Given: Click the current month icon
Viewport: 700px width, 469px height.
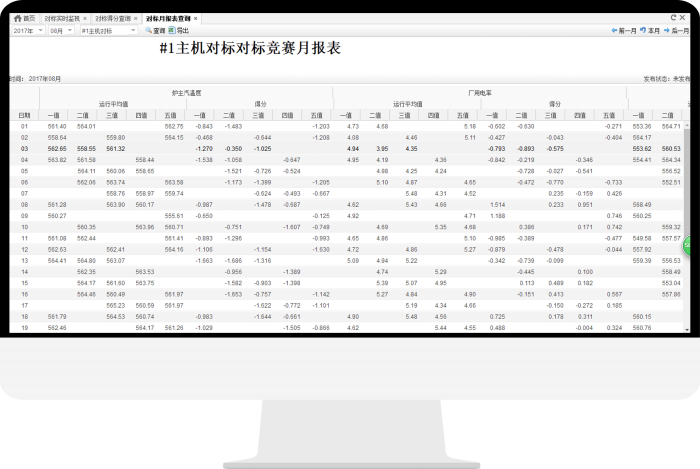Looking at the screenshot, I should click(x=643, y=31).
